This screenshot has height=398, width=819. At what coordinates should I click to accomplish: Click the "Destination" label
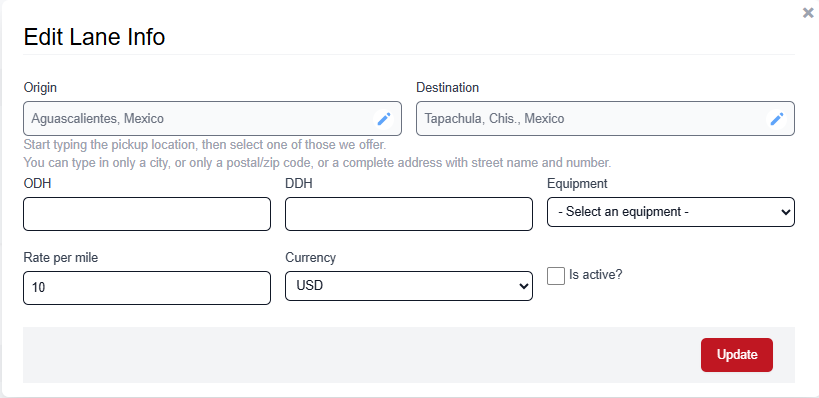coord(447,87)
